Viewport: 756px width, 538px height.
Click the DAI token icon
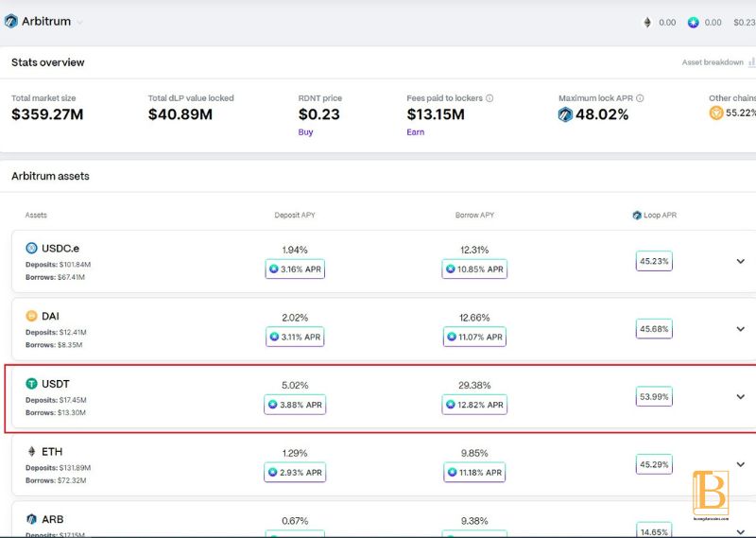31,316
